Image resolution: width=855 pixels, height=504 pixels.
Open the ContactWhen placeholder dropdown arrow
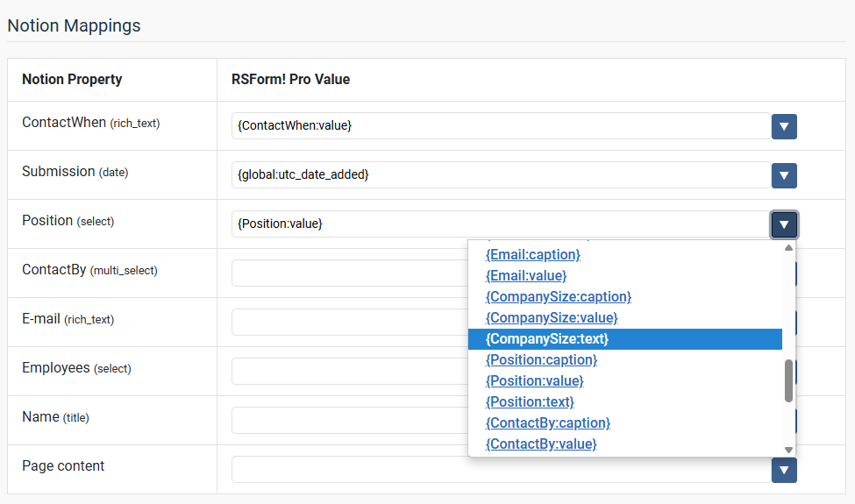(783, 126)
